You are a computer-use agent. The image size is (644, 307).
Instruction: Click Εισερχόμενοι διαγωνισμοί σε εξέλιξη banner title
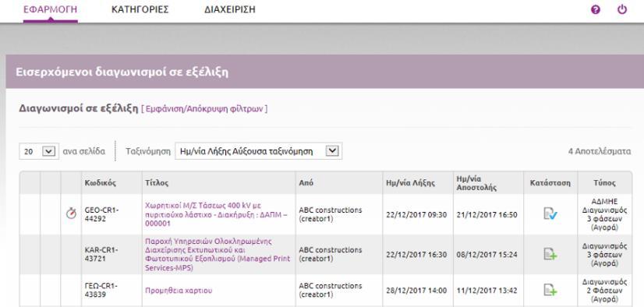[122, 72]
